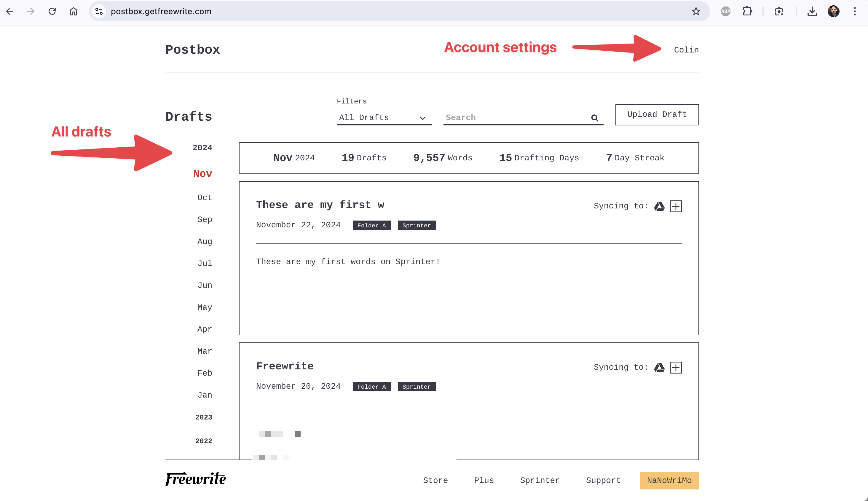Expand the 2022 year in sidebar
This screenshot has height=501, width=868.
(204, 441)
